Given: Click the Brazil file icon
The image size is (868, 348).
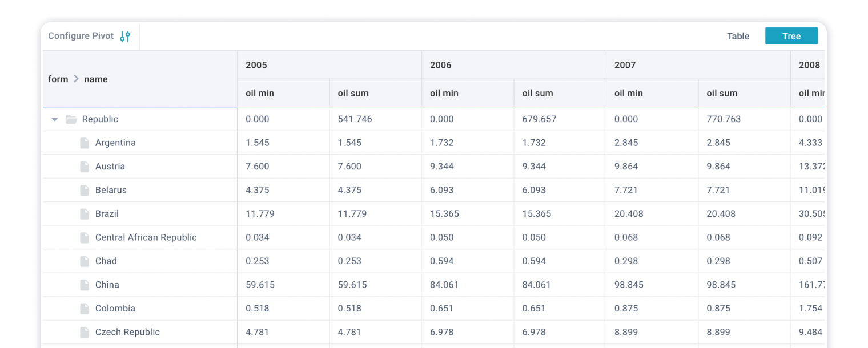Looking at the screenshot, I should [x=85, y=214].
